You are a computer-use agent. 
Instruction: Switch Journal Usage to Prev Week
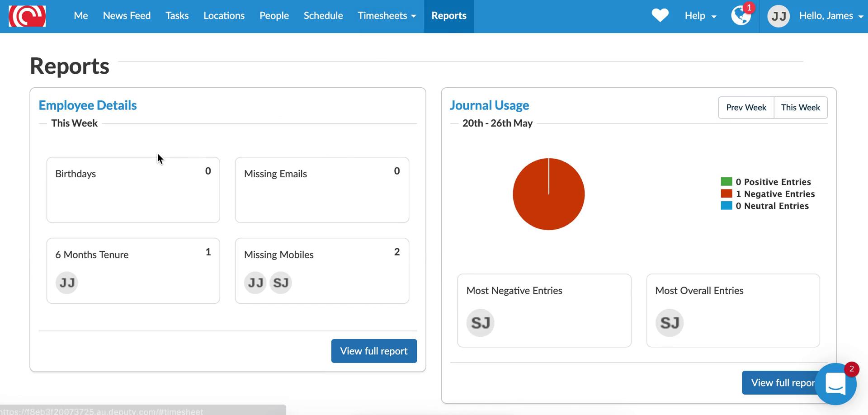point(746,108)
